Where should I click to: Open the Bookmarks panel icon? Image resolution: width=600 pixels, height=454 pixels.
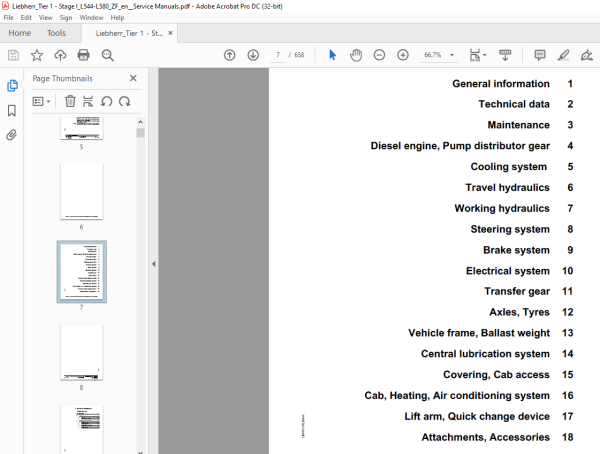12,111
